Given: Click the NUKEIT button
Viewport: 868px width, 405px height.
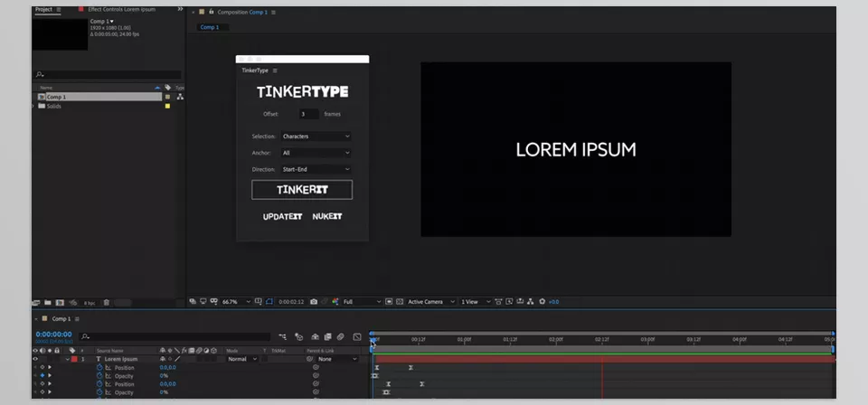Looking at the screenshot, I should (327, 216).
